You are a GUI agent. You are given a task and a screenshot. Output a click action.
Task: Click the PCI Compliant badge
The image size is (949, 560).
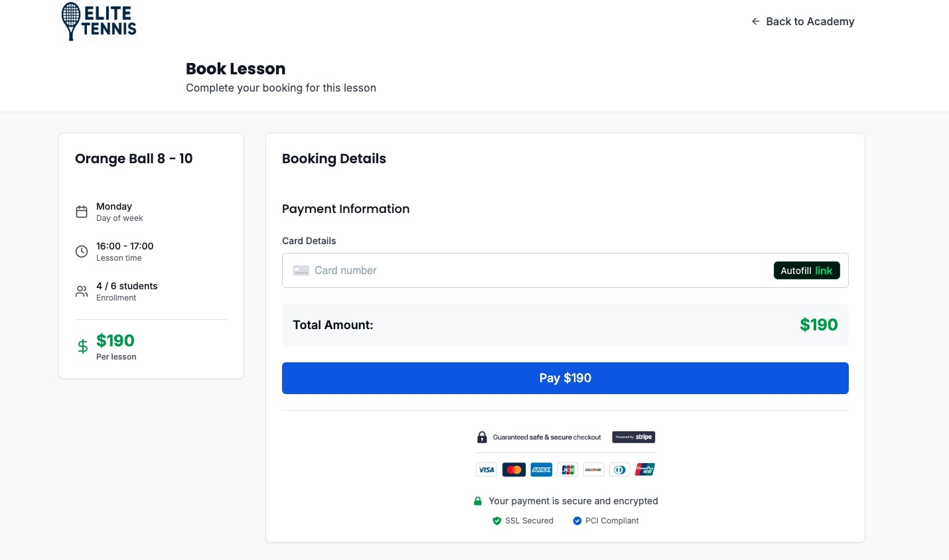point(606,521)
